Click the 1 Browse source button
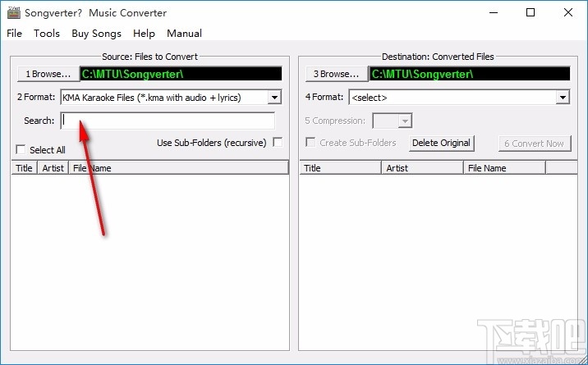Image resolution: width=588 pixels, height=365 pixels. 48,74
